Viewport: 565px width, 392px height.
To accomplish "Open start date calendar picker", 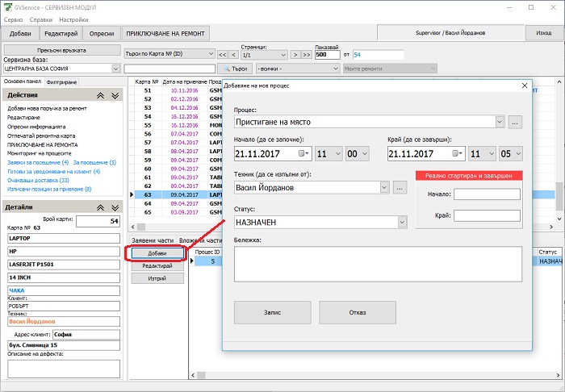I will 304,153.
